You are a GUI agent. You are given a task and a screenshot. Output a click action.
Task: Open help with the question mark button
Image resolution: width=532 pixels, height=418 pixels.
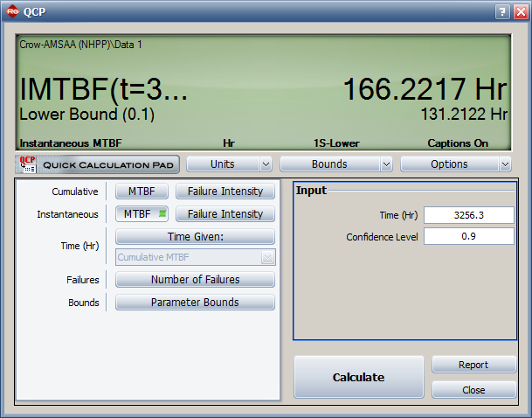(502, 12)
